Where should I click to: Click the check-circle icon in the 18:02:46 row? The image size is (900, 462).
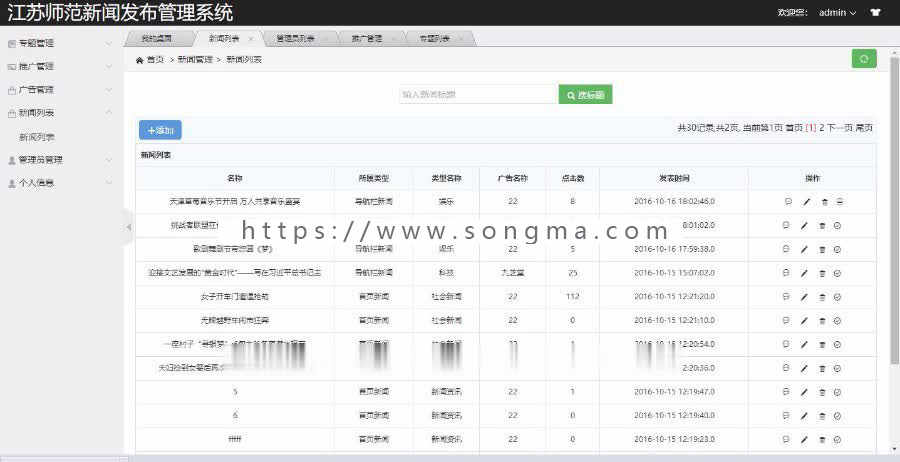[840, 201]
